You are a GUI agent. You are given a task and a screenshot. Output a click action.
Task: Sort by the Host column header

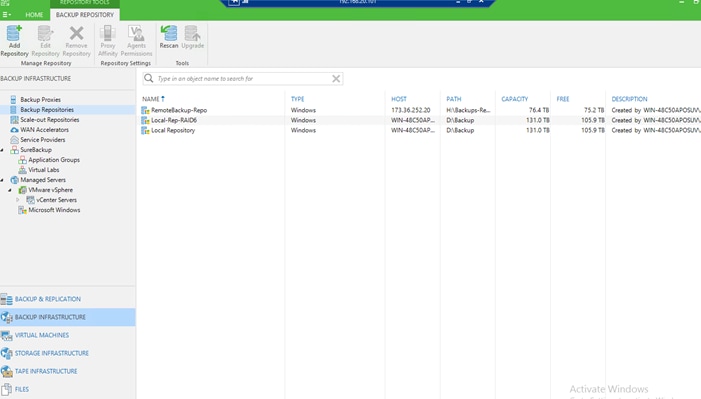point(399,99)
